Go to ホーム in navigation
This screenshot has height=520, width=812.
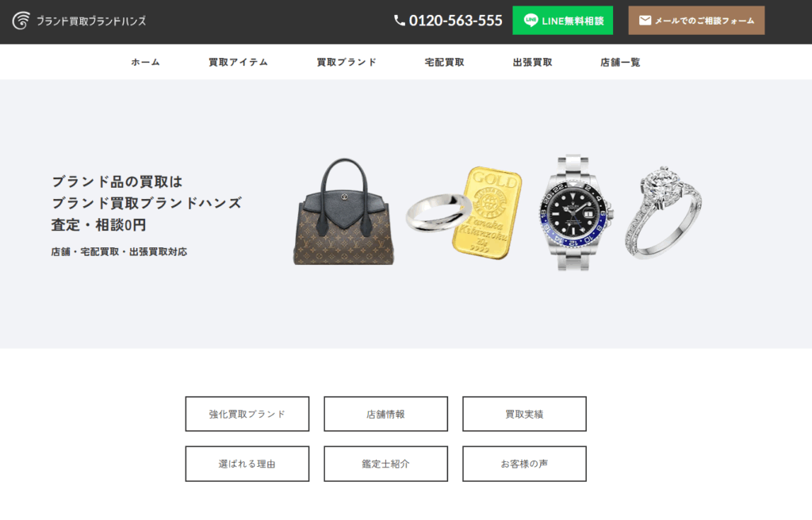point(146,62)
